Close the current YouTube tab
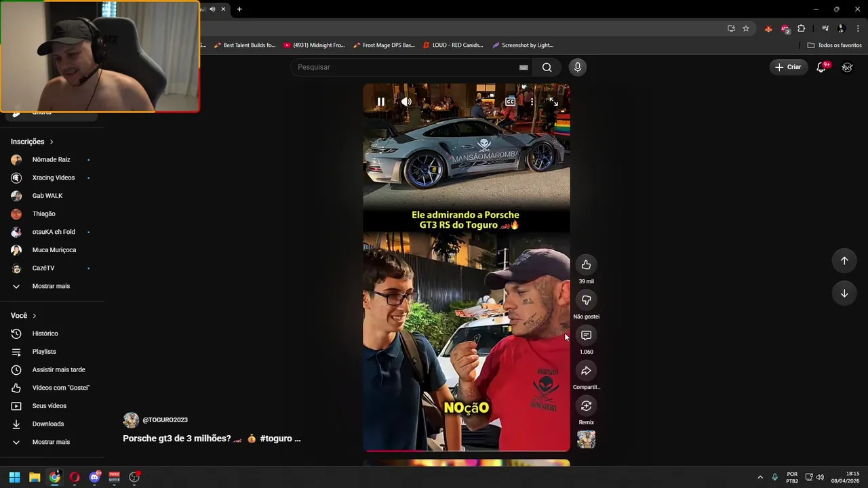This screenshot has height=488, width=868. [223, 9]
